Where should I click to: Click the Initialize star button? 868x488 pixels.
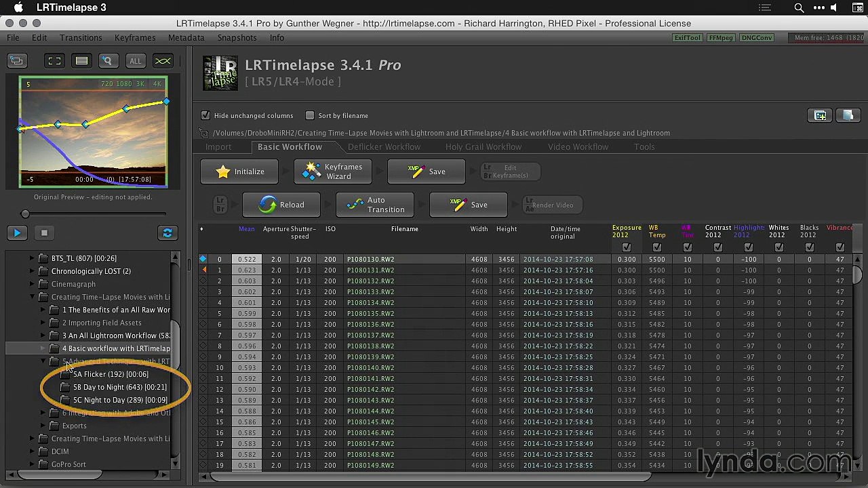[x=240, y=171]
